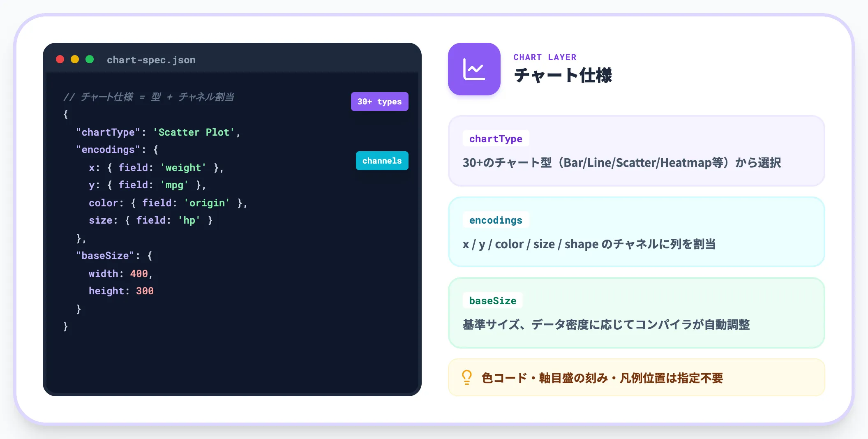This screenshot has width=868, height=439.
Task: Click the baseSize label tag
Action: pos(493,300)
